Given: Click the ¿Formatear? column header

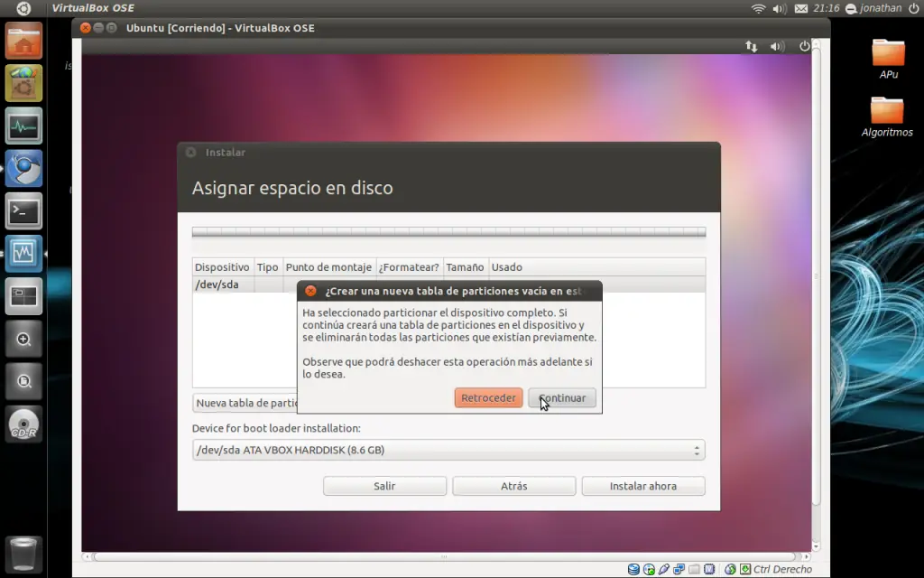Looking at the screenshot, I should coord(409,267).
